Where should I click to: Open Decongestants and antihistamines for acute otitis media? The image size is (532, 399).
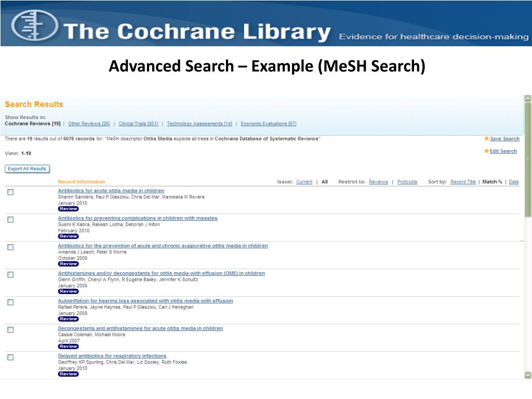pos(140,328)
